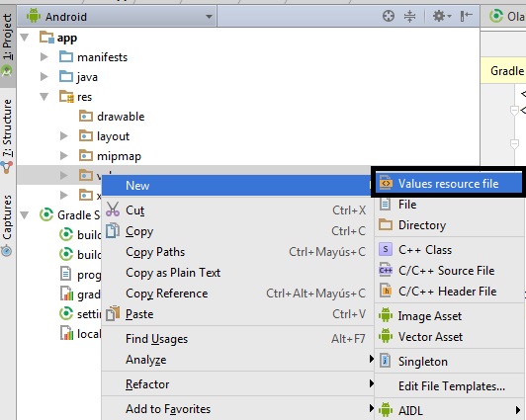Image resolution: width=526 pixels, height=420 pixels.
Task: Choose Copy as Plain Text entry
Action: pos(237,273)
